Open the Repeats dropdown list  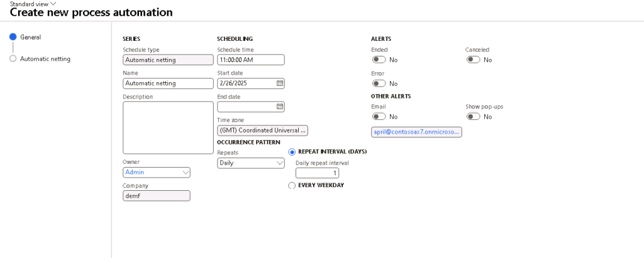[280, 163]
